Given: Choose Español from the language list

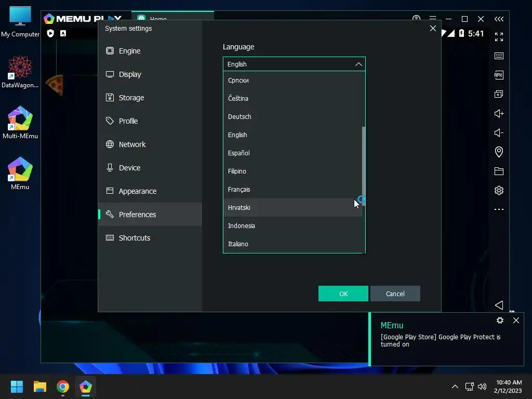Looking at the screenshot, I should click(x=293, y=153).
